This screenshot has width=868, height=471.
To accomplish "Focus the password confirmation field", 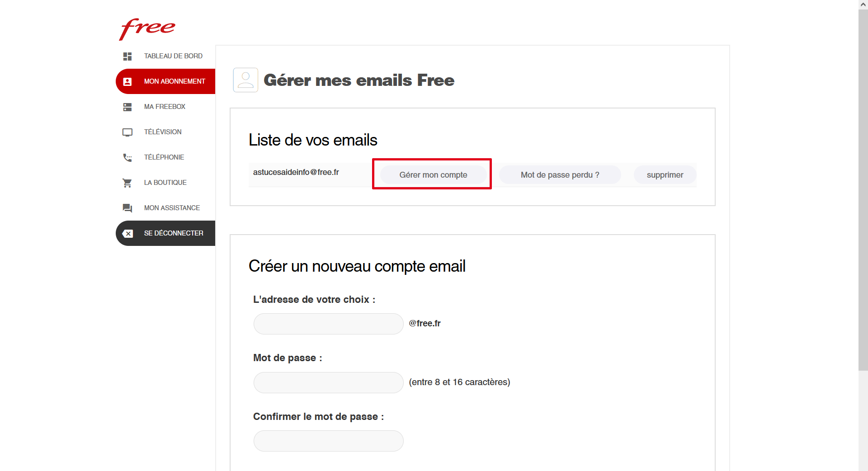I will [x=328, y=441].
